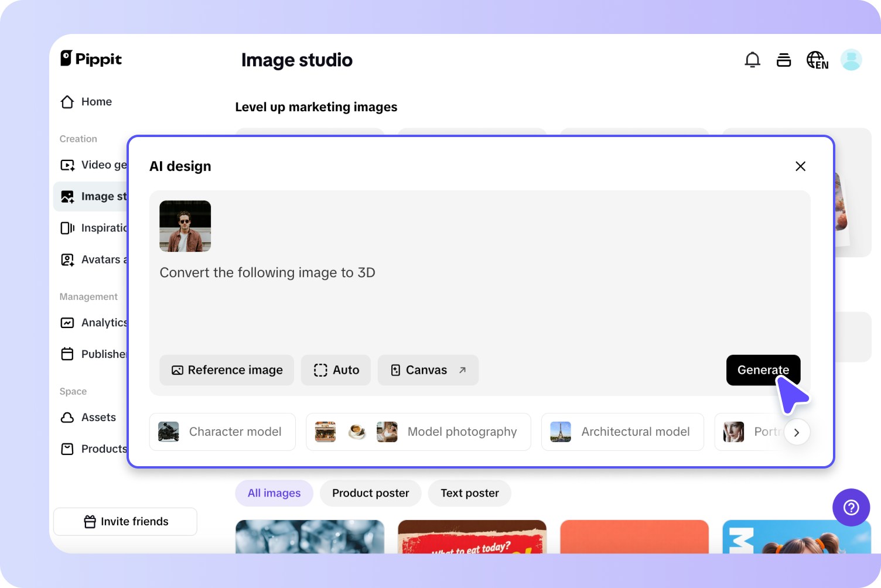This screenshot has height=588, width=881.
Task: Switch to the Product poster tab
Action: coord(370,493)
